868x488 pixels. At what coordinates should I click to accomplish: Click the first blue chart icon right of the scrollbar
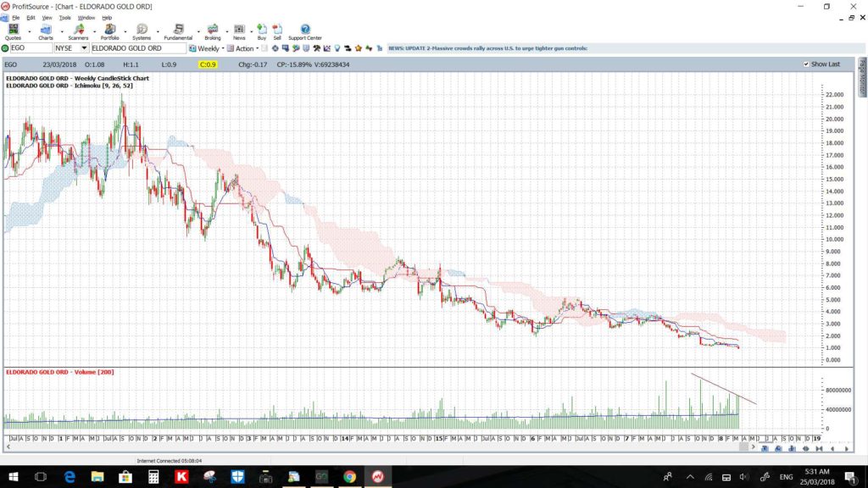click(x=765, y=449)
